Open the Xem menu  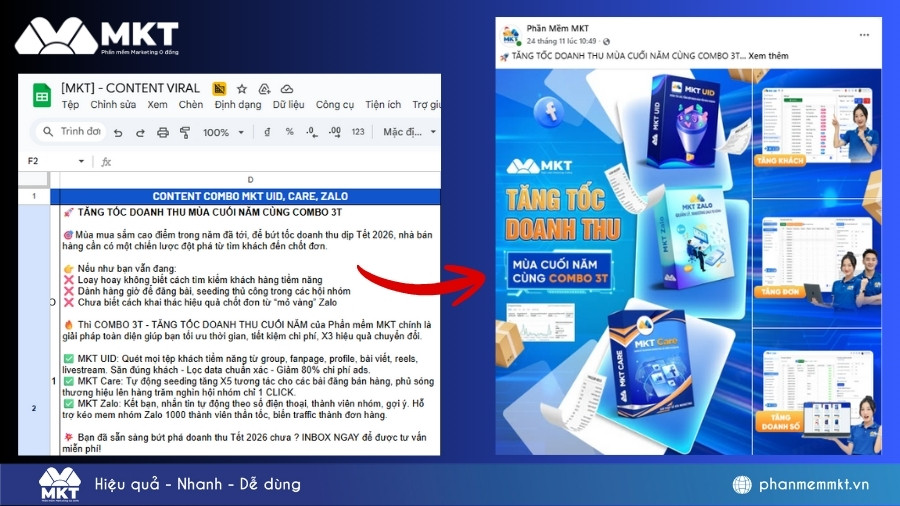tap(157, 104)
